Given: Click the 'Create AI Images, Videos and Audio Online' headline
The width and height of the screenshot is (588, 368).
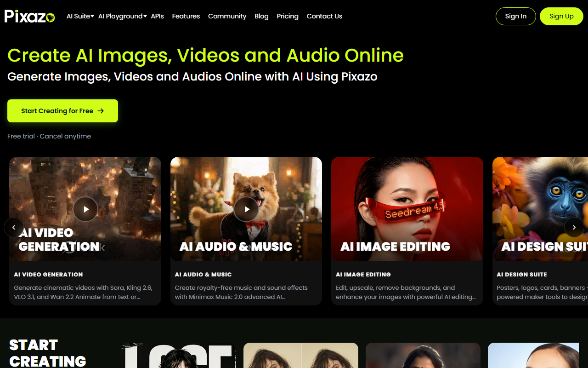Looking at the screenshot, I should (205, 55).
